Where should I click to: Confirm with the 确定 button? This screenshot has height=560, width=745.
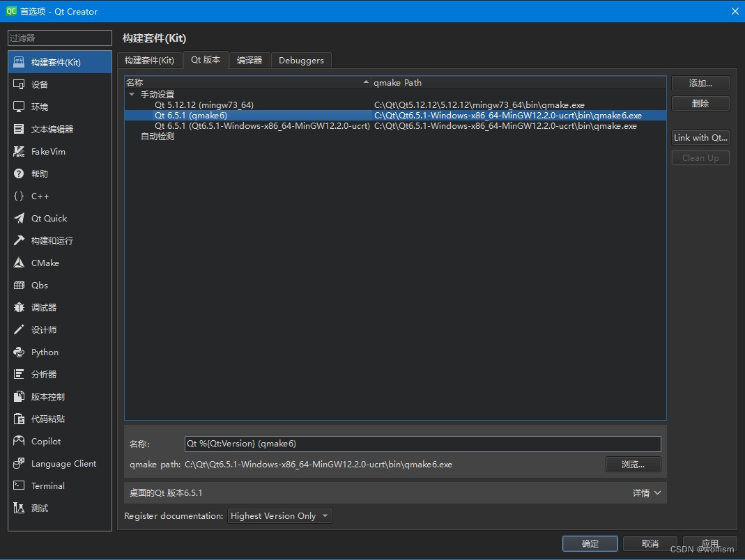pyautogui.click(x=590, y=544)
